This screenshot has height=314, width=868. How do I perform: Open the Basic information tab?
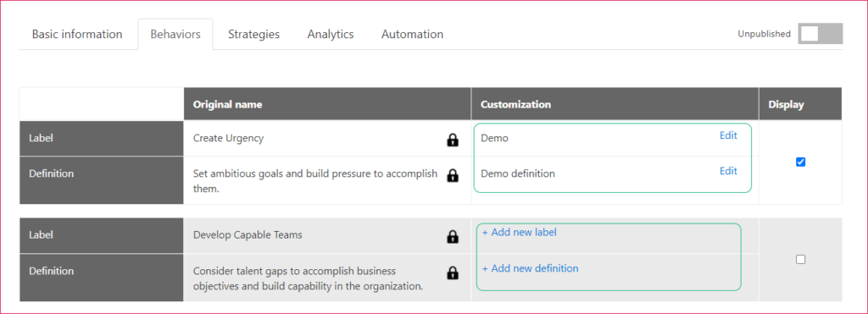[x=77, y=34]
